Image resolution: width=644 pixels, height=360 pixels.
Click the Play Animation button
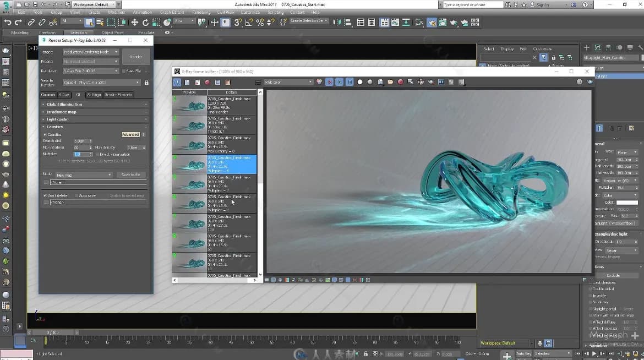pos(594,354)
